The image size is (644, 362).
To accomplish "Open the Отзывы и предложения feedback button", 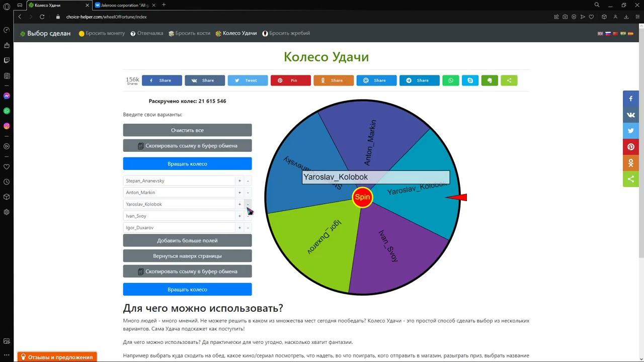I will [57, 357].
